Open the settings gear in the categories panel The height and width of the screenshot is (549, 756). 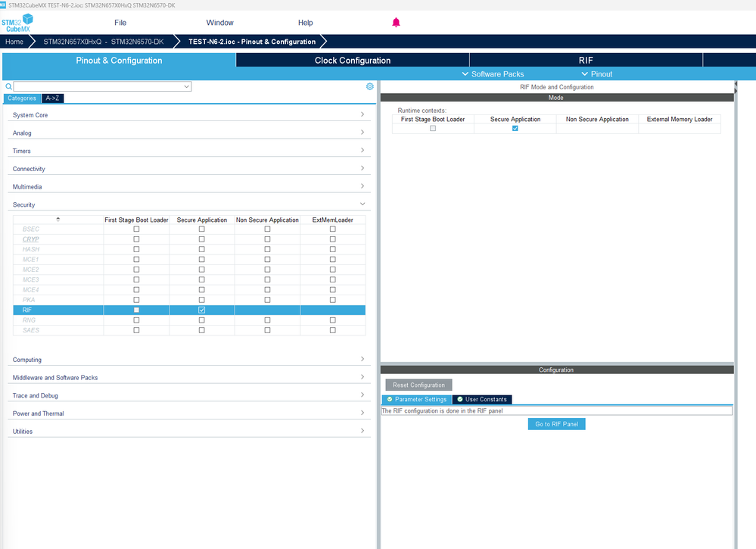point(370,86)
